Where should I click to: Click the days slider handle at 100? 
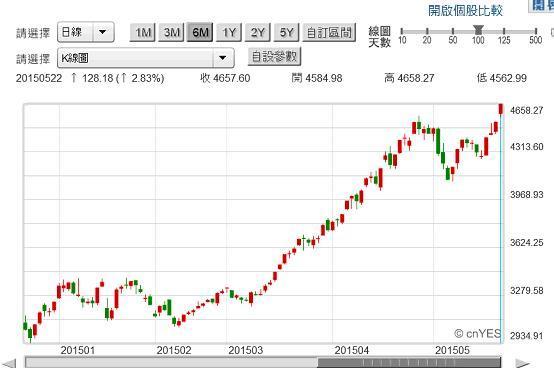point(478,30)
